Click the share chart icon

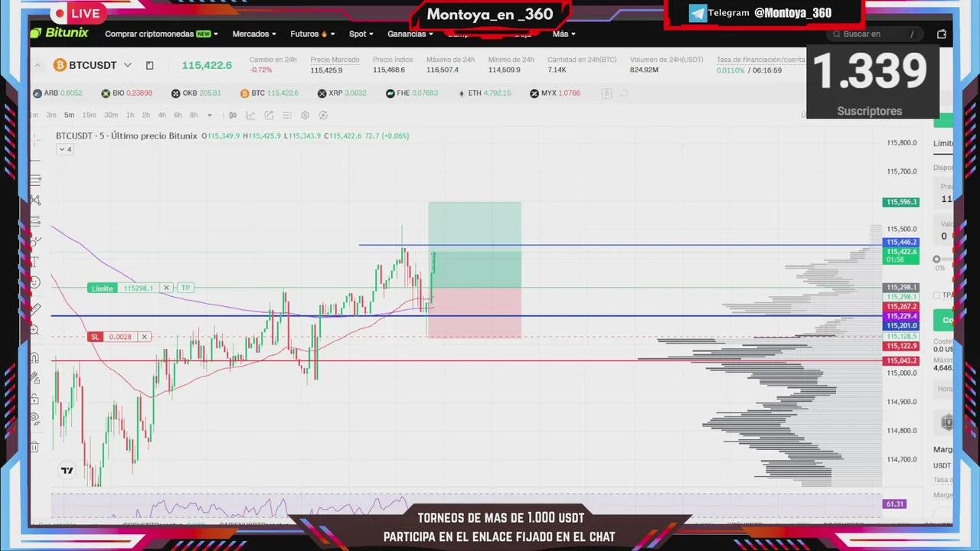(x=269, y=116)
